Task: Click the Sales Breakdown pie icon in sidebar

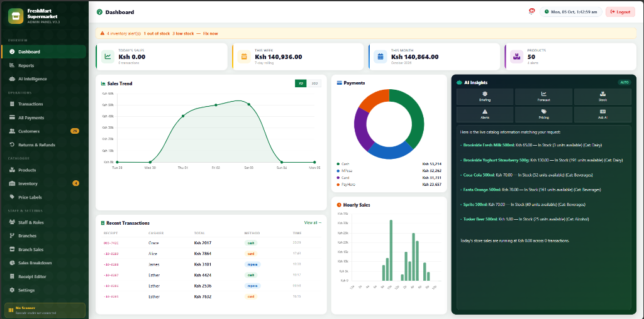Action: [12, 263]
